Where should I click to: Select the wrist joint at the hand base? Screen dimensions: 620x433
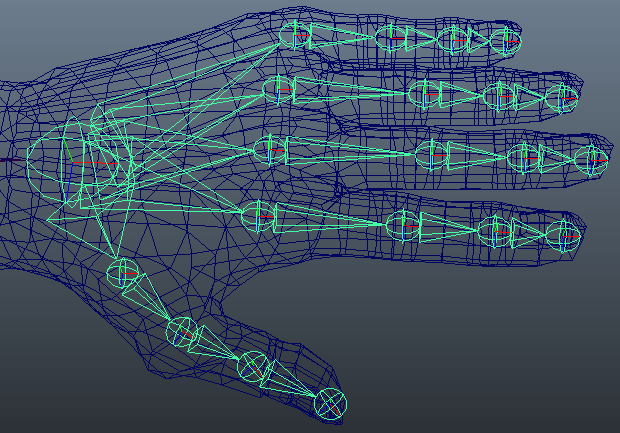[85, 161]
